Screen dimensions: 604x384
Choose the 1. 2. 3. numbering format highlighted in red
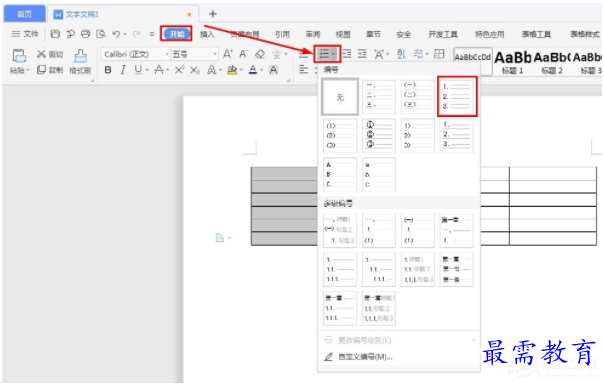pos(457,96)
